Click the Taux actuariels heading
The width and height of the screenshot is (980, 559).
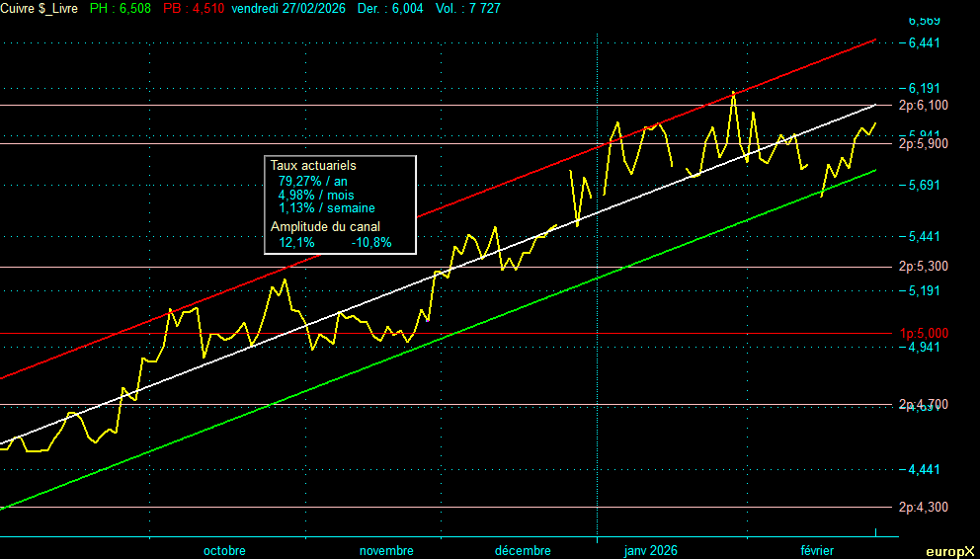(313, 167)
